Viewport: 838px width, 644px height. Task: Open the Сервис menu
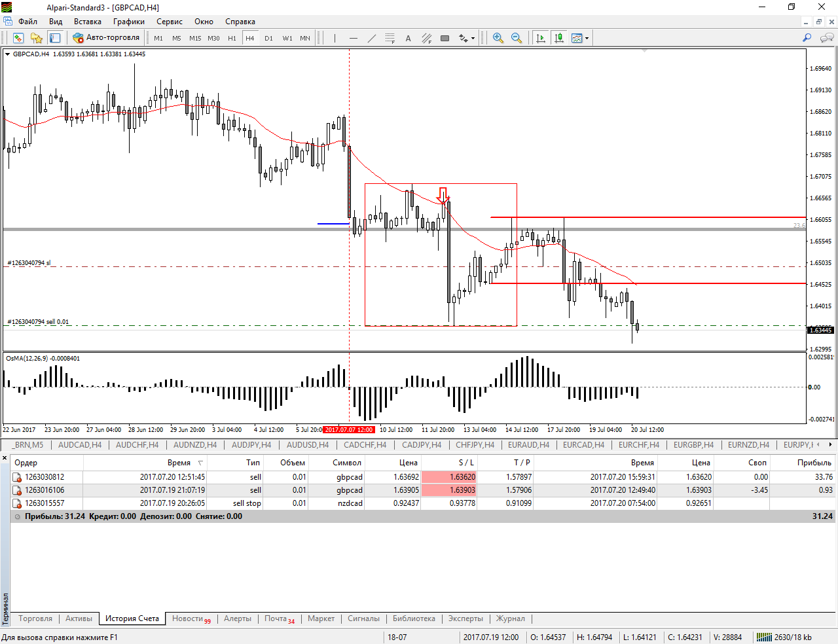pos(170,22)
